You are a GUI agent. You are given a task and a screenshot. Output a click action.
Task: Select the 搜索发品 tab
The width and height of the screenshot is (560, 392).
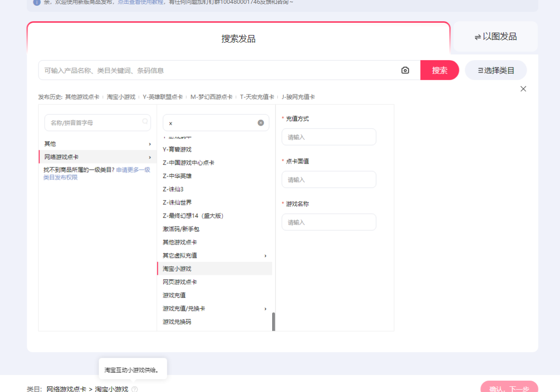[x=239, y=39]
